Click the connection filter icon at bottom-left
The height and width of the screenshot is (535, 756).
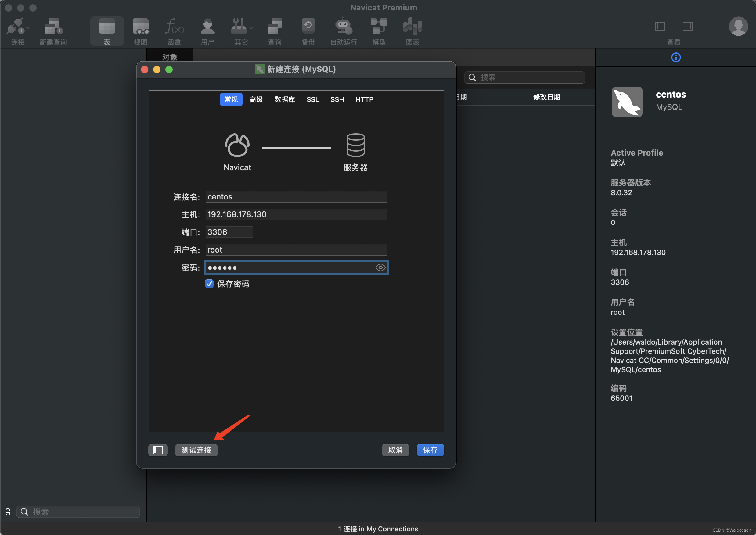tap(8, 512)
